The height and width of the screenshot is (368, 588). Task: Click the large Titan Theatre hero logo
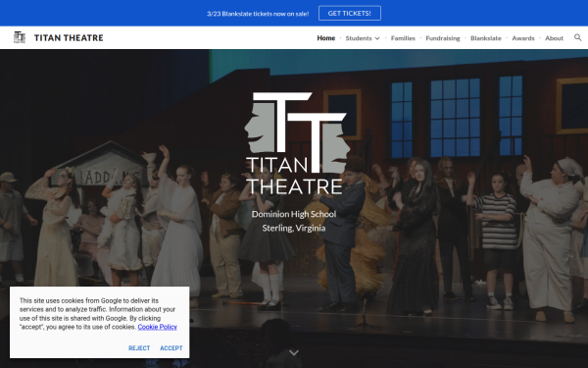(x=297, y=143)
